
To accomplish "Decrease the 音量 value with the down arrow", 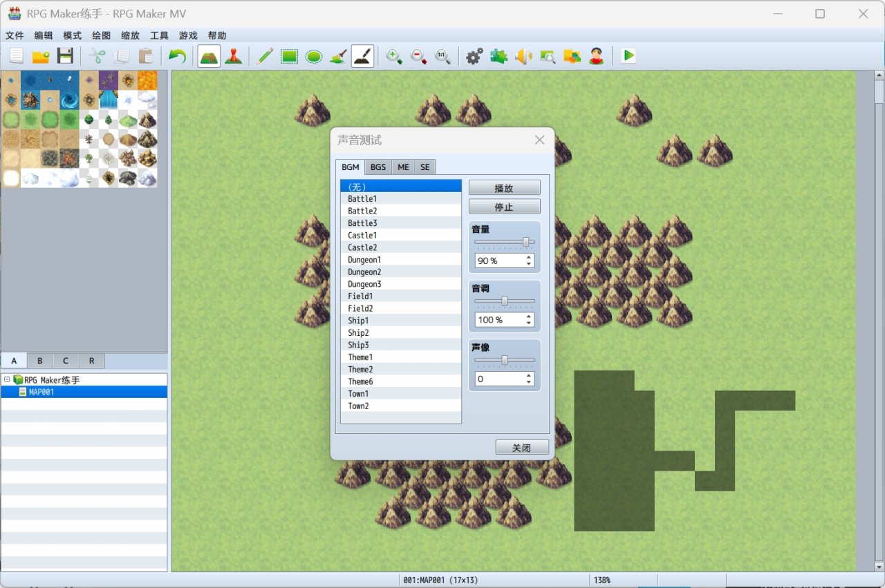I will tap(529, 264).
